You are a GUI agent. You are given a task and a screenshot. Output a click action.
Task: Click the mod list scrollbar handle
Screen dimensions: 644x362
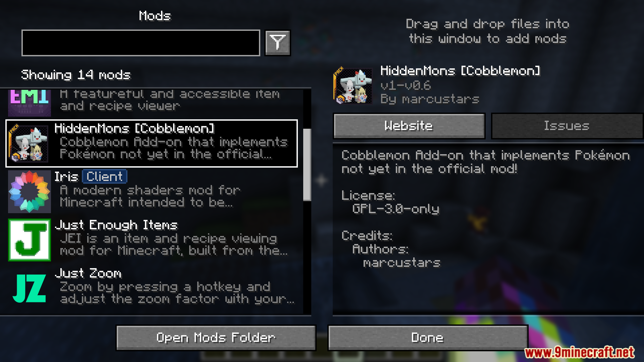tap(307, 165)
